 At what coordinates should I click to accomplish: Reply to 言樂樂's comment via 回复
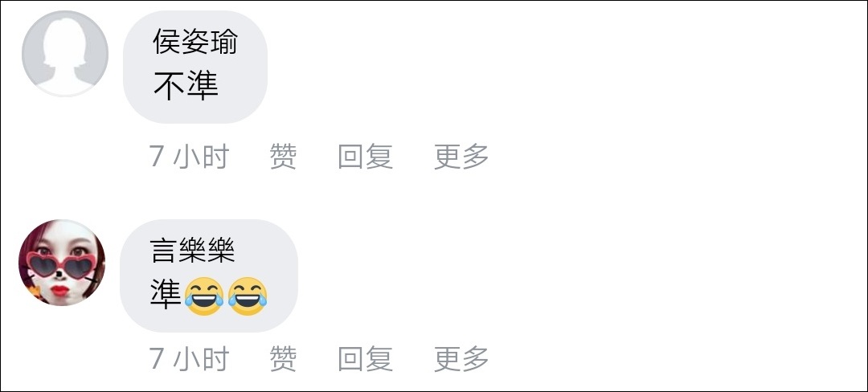[x=366, y=359]
